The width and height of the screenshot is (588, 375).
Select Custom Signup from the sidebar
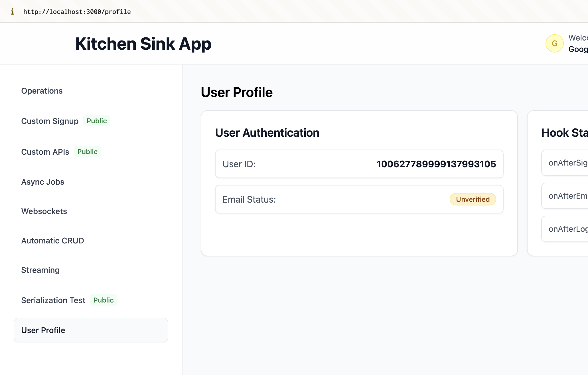[50, 121]
